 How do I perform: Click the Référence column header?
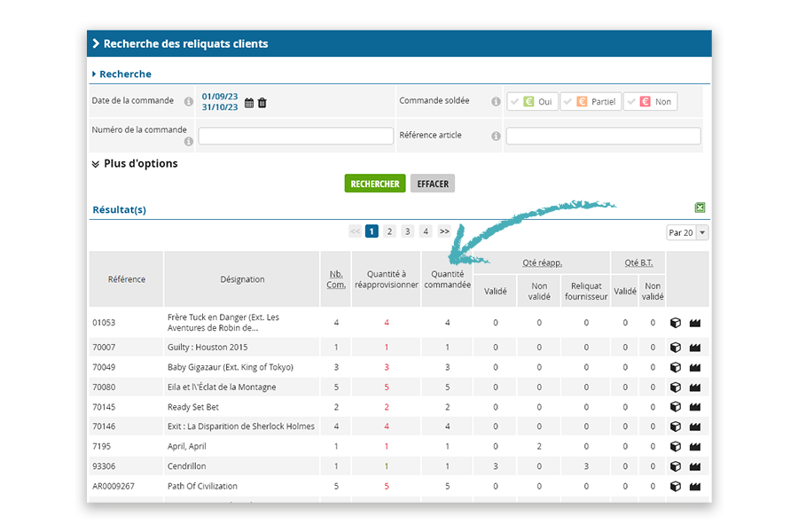pos(127,279)
